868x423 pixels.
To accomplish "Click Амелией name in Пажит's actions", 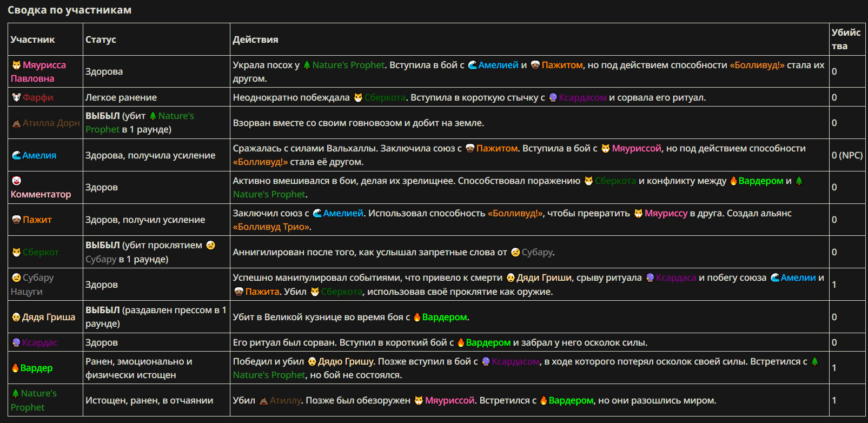I will (343, 213).
